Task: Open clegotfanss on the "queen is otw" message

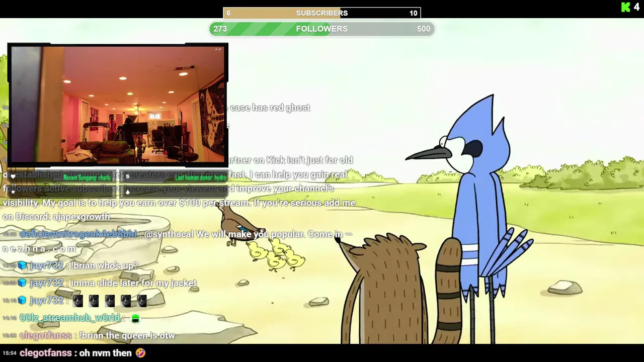Action: (46, 335)
